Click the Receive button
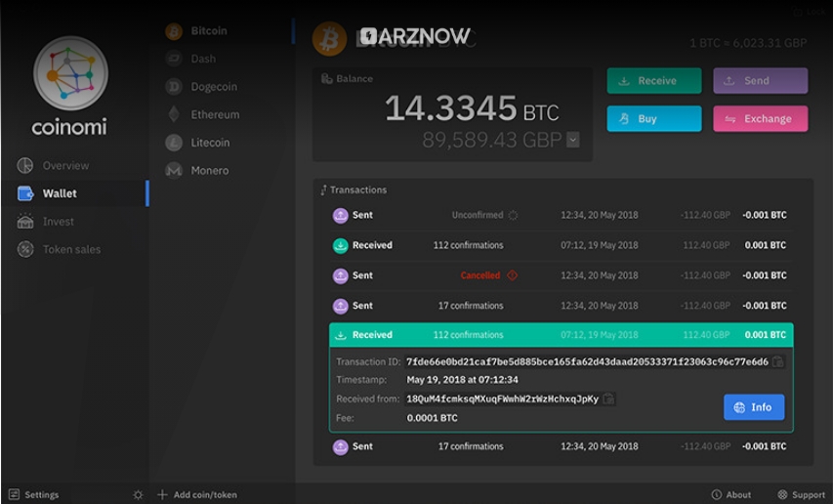Screen dimensions: 833x504 [654, 81]
